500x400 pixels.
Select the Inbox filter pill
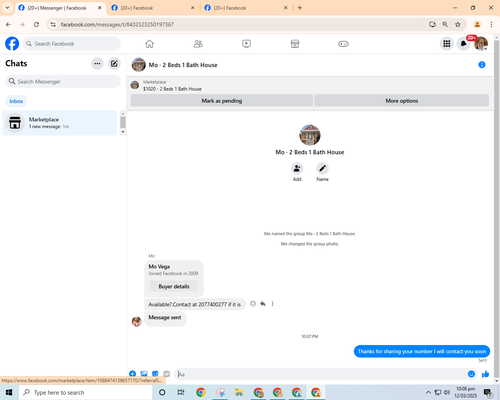tap(16, 101)
